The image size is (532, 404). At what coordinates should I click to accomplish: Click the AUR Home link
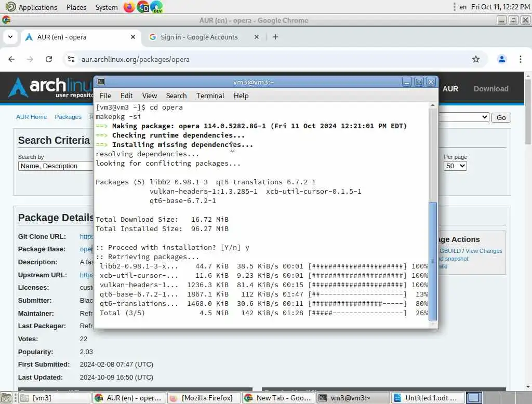32,117
